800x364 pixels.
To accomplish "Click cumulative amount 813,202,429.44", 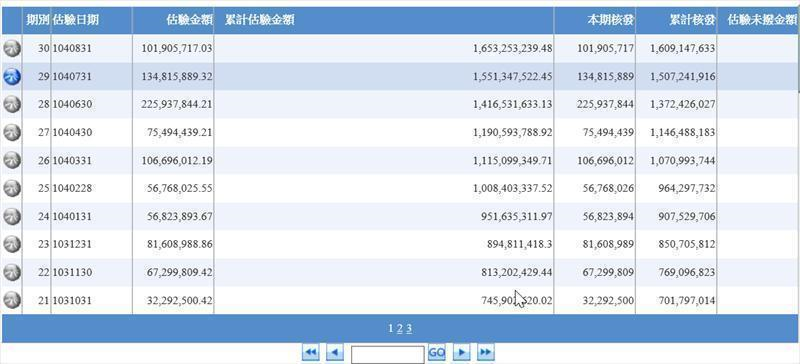I will pyautogui.click(x=516, y=273).
